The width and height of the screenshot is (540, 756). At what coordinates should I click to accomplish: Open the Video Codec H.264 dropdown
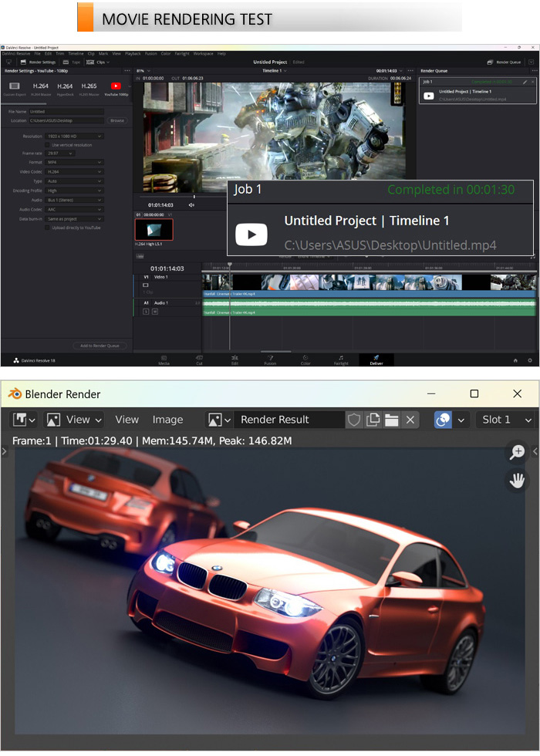point(74,171)
